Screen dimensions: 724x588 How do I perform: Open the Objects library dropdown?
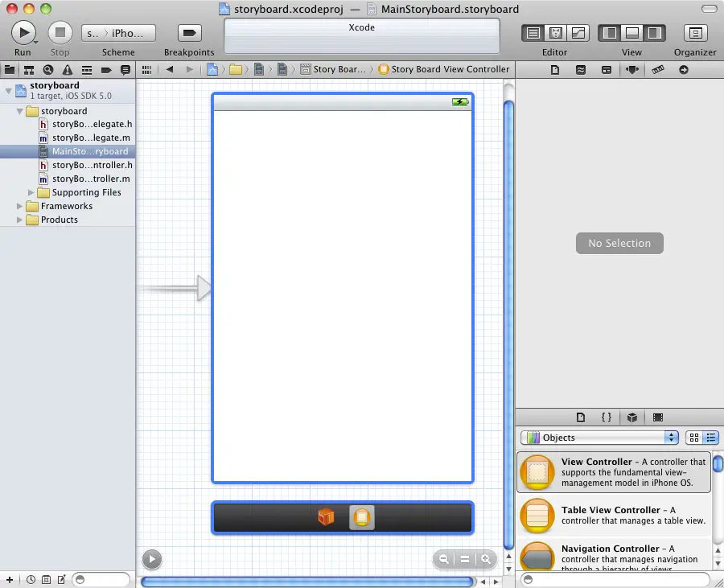point(600,438)
